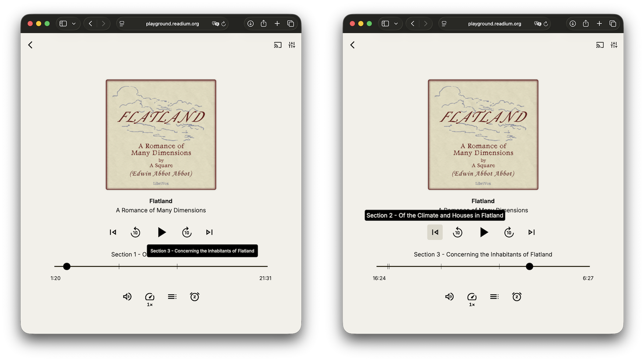
Task: Open the Downloads icon in Safari toolbar
Action: [x=250, y=23]
